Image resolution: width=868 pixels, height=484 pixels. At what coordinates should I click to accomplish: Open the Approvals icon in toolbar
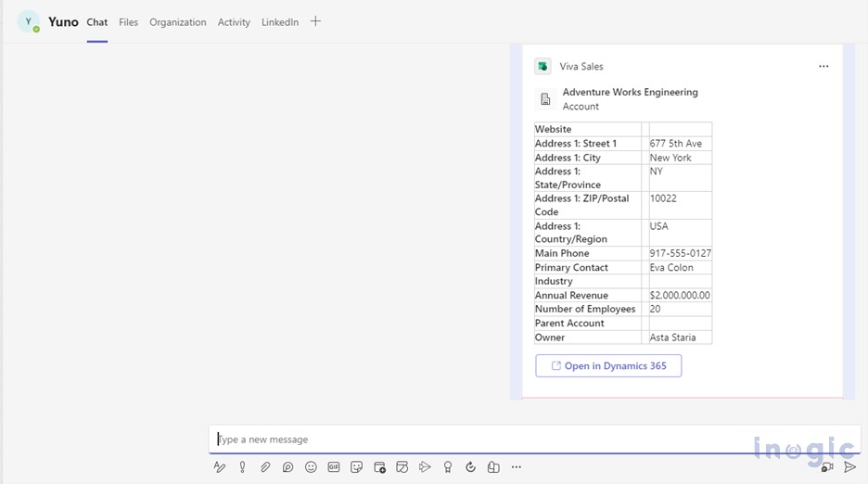pos(470,467)
